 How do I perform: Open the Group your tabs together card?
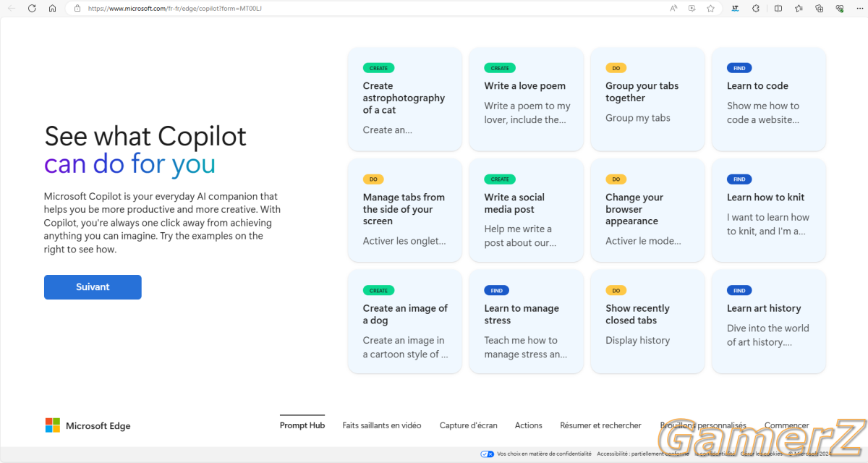(x=647, y=99)
